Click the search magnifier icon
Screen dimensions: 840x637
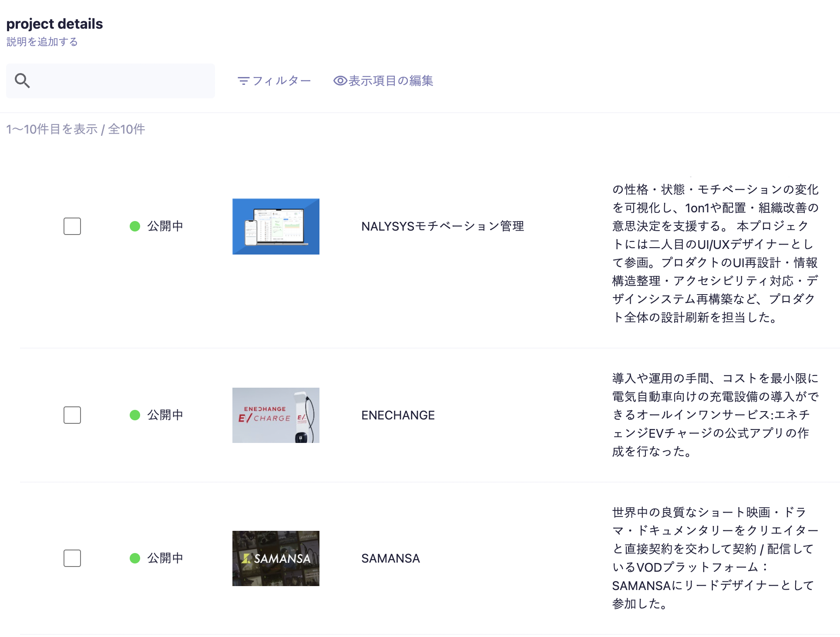[x=22, y=80]
